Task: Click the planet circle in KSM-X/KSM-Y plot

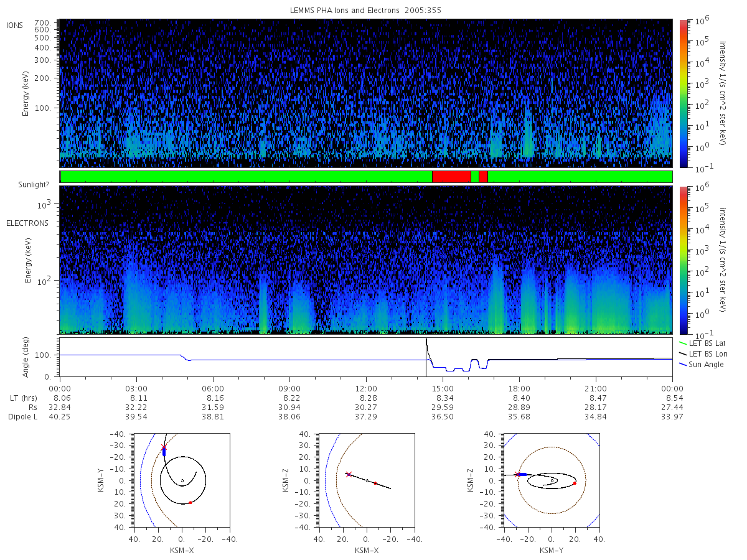Action: click(182, 480)
